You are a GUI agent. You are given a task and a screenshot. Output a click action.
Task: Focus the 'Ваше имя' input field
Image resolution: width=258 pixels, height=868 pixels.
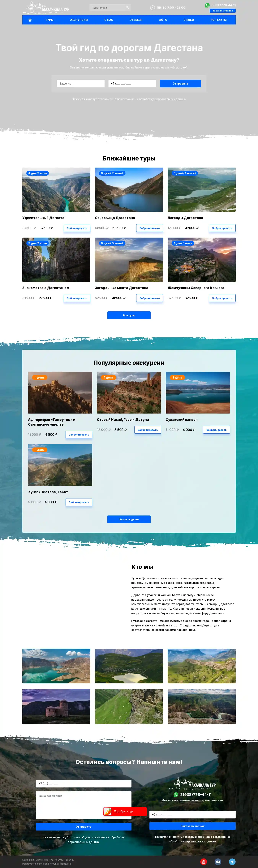pos(81,84)
